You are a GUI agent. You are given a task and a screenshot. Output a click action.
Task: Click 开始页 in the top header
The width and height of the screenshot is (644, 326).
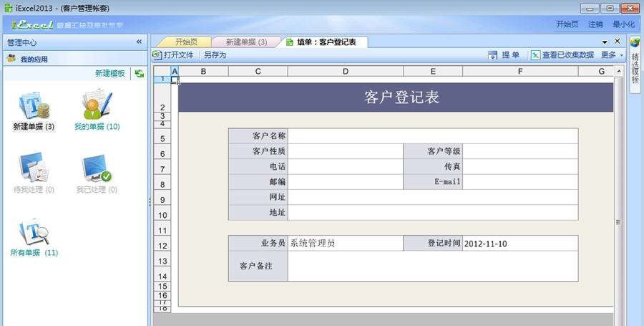pos(567,24)
